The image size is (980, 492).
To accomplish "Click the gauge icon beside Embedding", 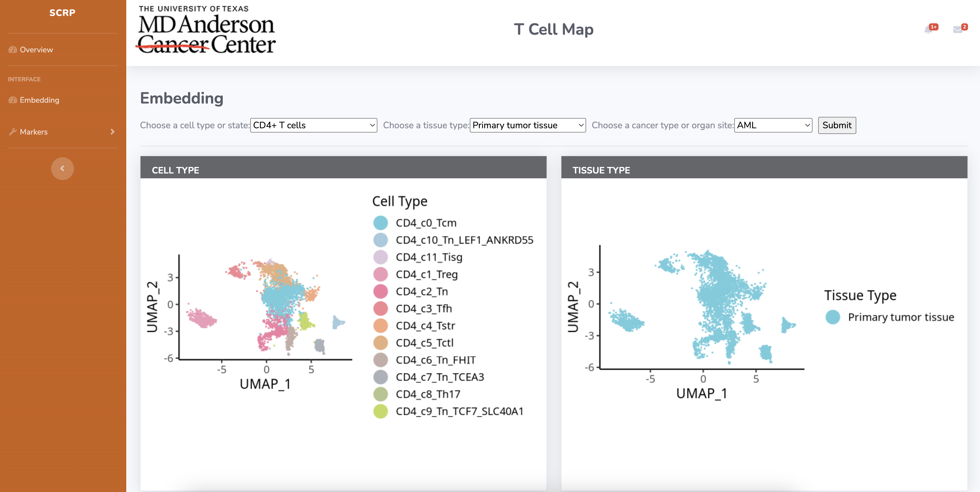I will coord(13,100).
